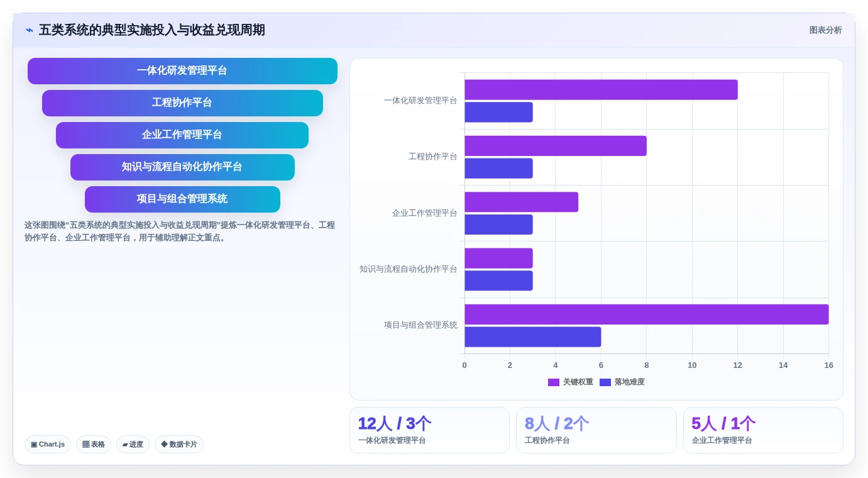Click the blue 一体化研发管理平台 chart bar
868x478 pixels.
(x=498, y=113)
